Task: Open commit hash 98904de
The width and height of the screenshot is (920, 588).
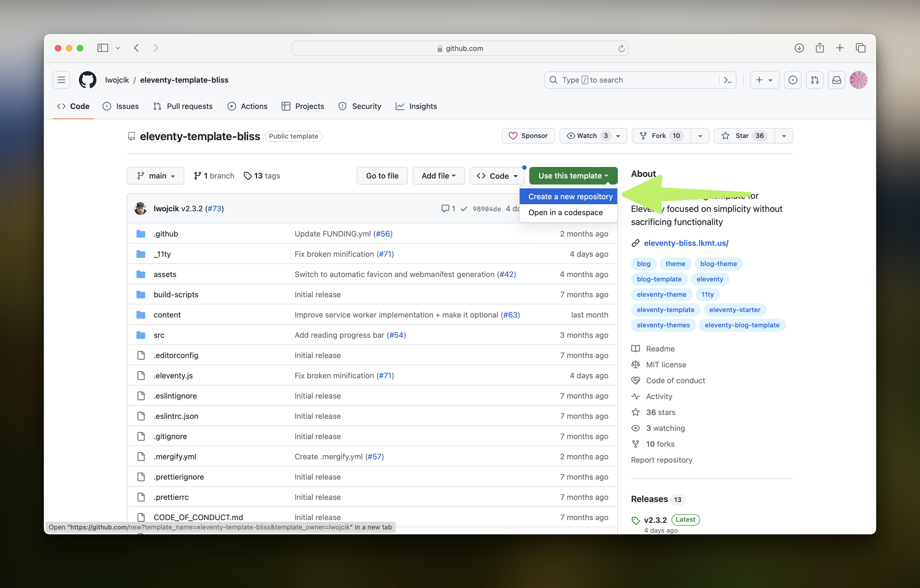Action: pyautogui.click(x=486, y=209)
